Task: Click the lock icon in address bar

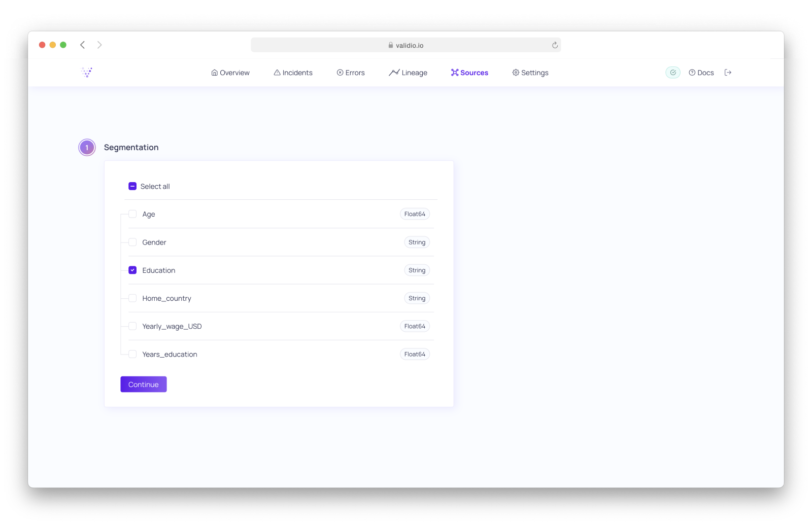Action: (x=391, y=45)
